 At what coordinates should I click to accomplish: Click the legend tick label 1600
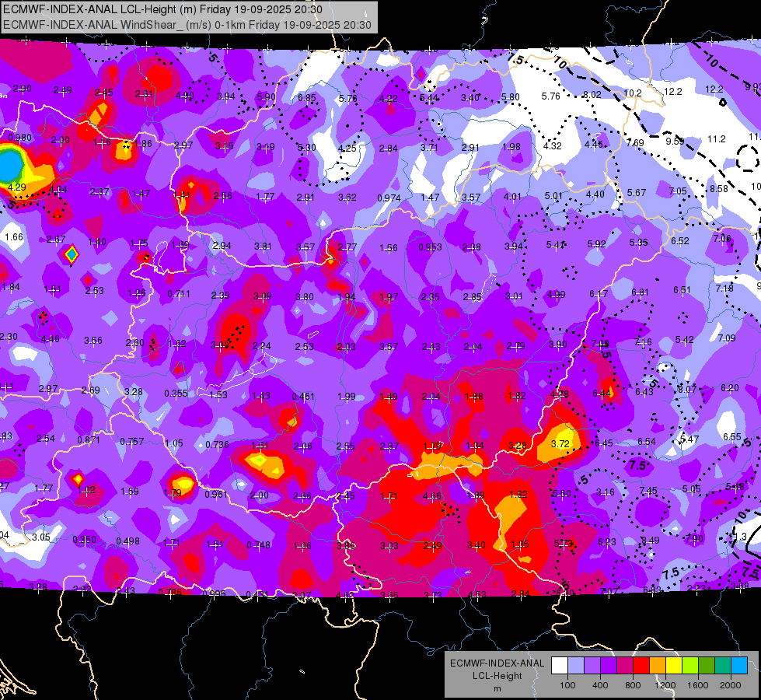pos(698,685)
